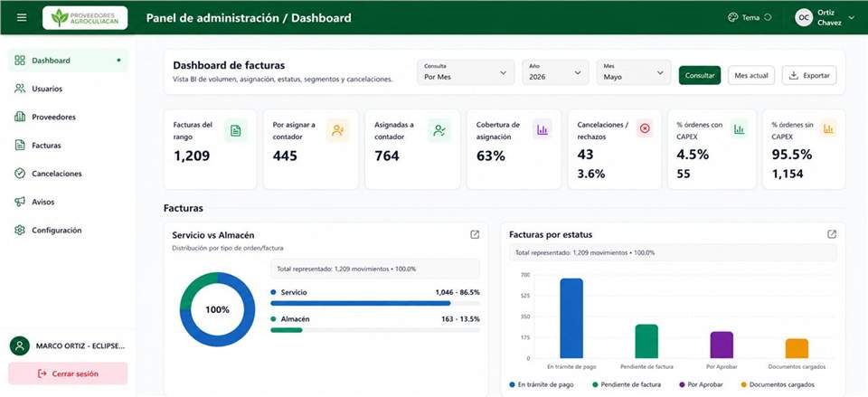Toggle the Tema theme switch
This screenshot has height=397, width=868.
pyautogui.click(x=768, y=17)
